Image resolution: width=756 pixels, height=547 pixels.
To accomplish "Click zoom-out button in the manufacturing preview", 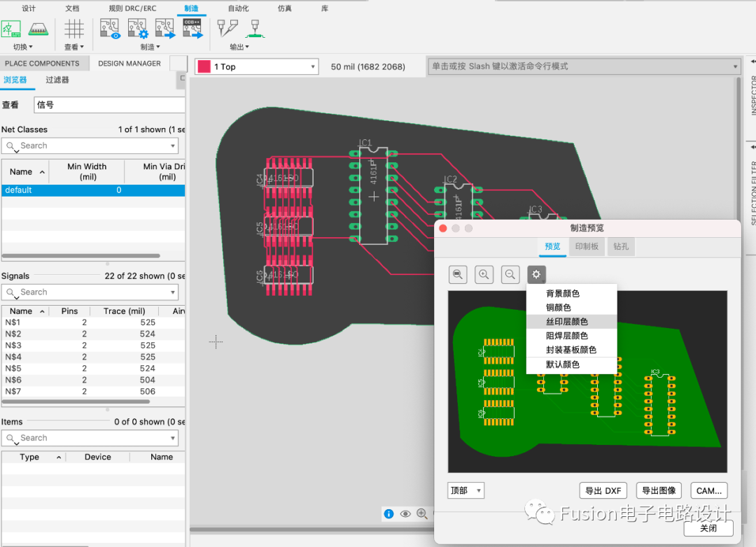I will pos(510,275).
